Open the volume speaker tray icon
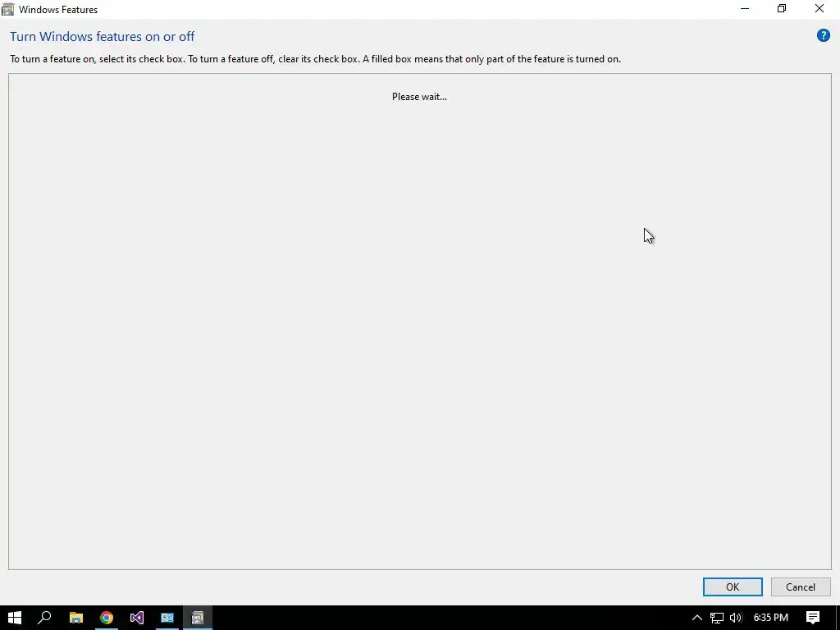 tap(736, 618)
